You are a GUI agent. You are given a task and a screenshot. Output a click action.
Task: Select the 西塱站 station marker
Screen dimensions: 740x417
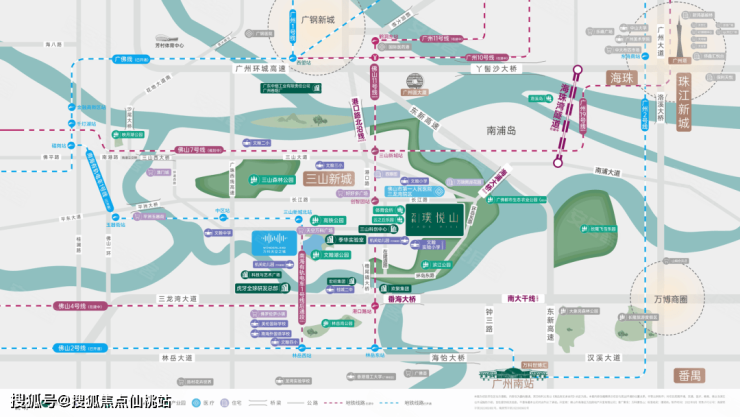[x=293, y=58]
